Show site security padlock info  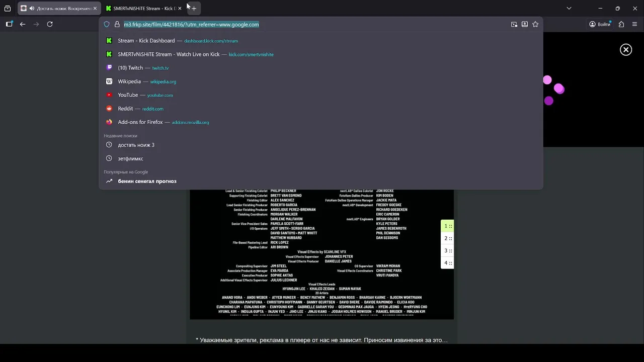(117, 24)
